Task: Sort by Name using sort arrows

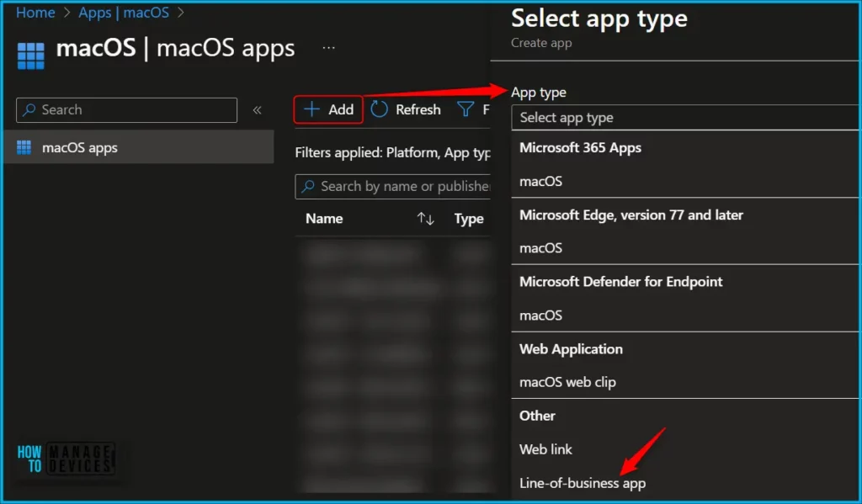Action: (x=425, y=219)
